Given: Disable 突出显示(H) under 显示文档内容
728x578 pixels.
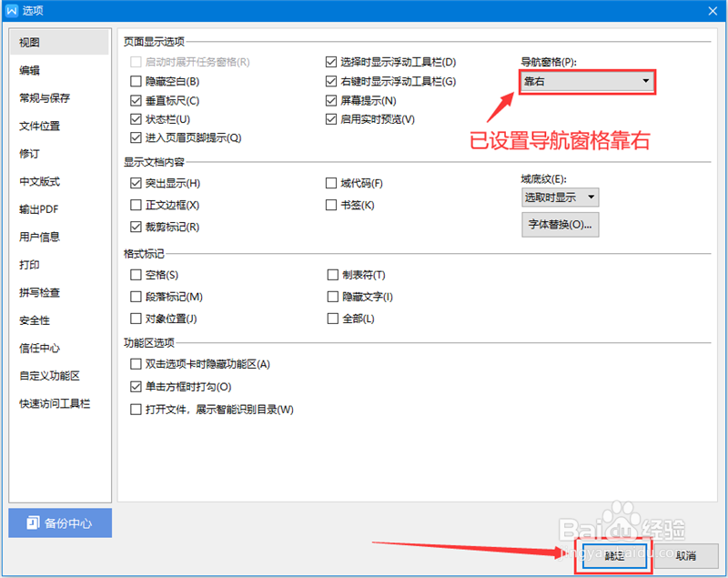Looking at the screenshot, I should pos(136,183).
